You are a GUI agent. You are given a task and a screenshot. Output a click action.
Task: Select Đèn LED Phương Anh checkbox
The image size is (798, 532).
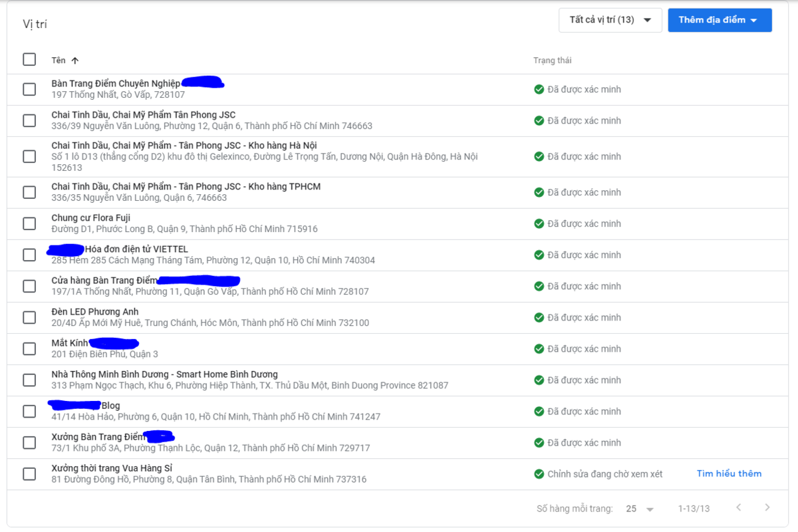(29, 317)
